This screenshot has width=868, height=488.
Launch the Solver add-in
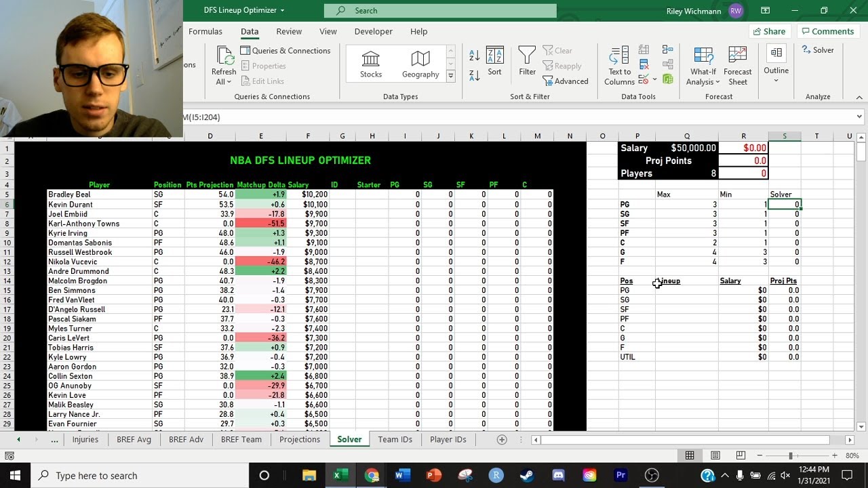point(818,50)
